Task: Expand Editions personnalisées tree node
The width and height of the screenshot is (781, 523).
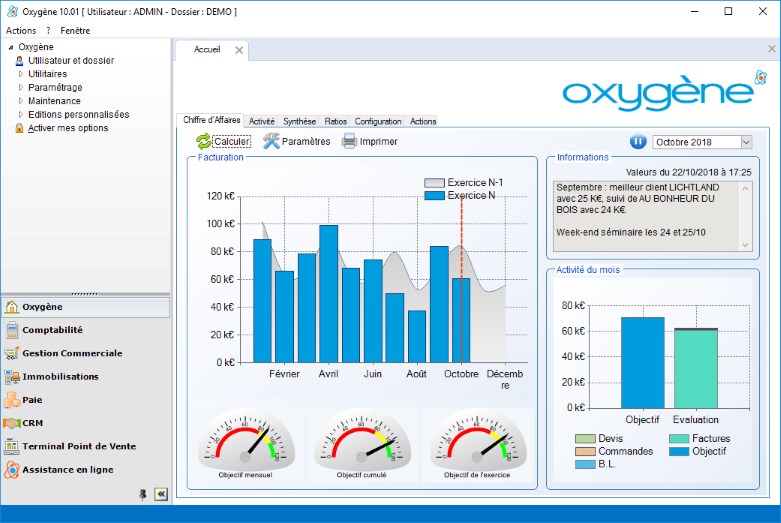Action: 20,114
